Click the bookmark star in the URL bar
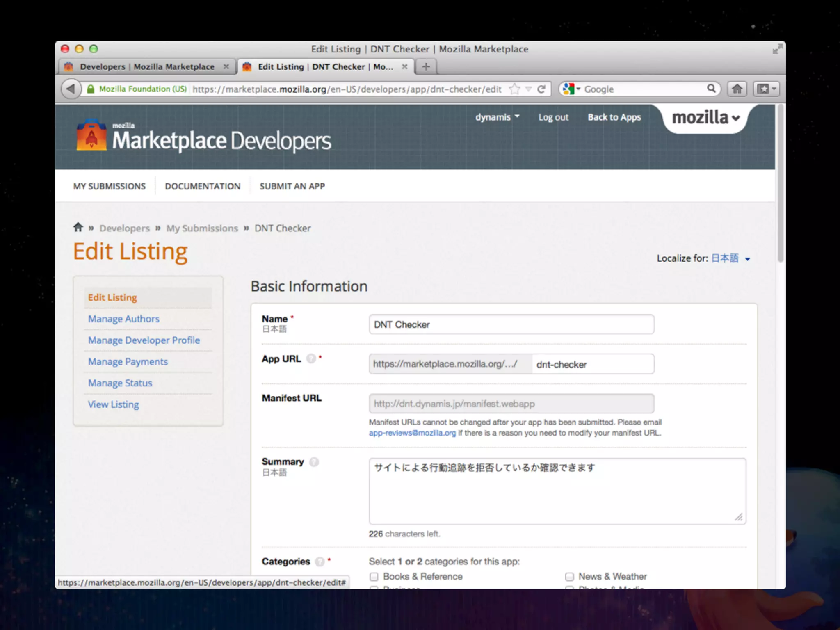 (x=514, y=89)
